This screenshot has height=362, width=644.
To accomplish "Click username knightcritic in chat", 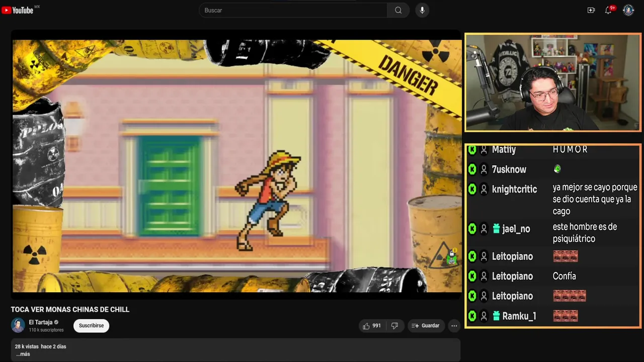I will click(x=515, y=189).
